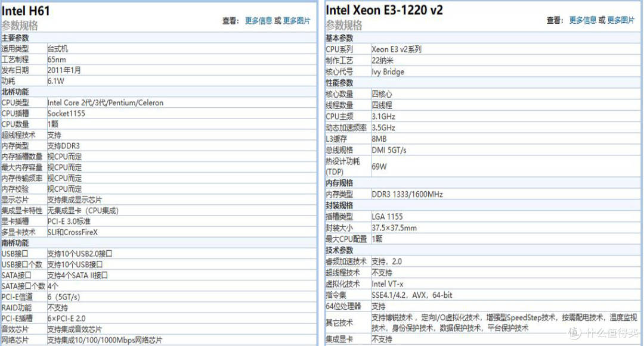Open 更多信息 link in Xeon E3-1220 v2 panel
The height and width of the screenshot is (346, 644).
coord(583,20)
